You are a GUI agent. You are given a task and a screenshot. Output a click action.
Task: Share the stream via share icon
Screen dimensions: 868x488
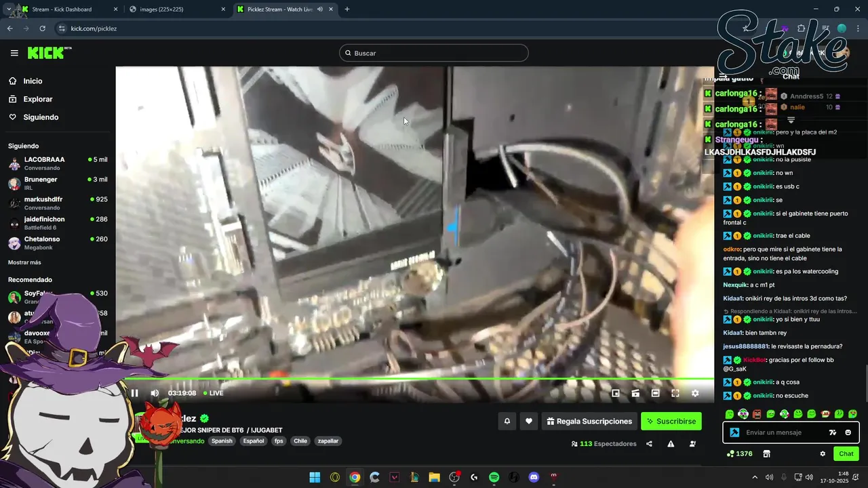pyautogui.click(x=649, y=444)
